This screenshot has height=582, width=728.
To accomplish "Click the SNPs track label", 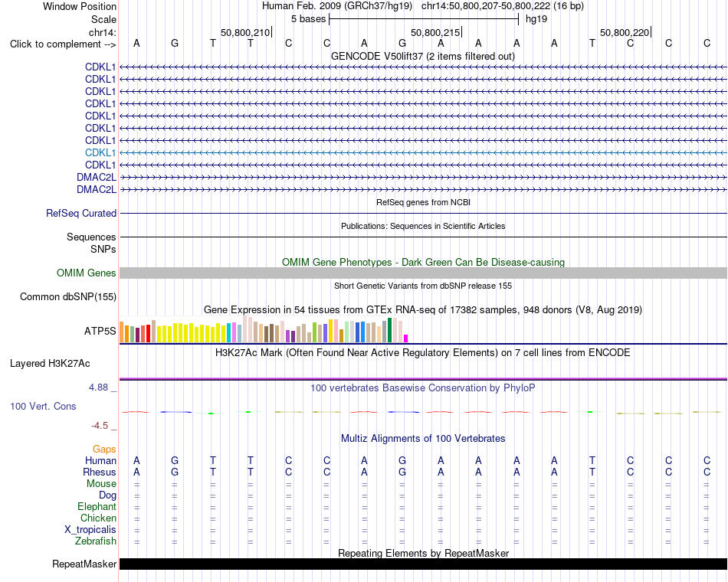I will (x=103, y=249).
